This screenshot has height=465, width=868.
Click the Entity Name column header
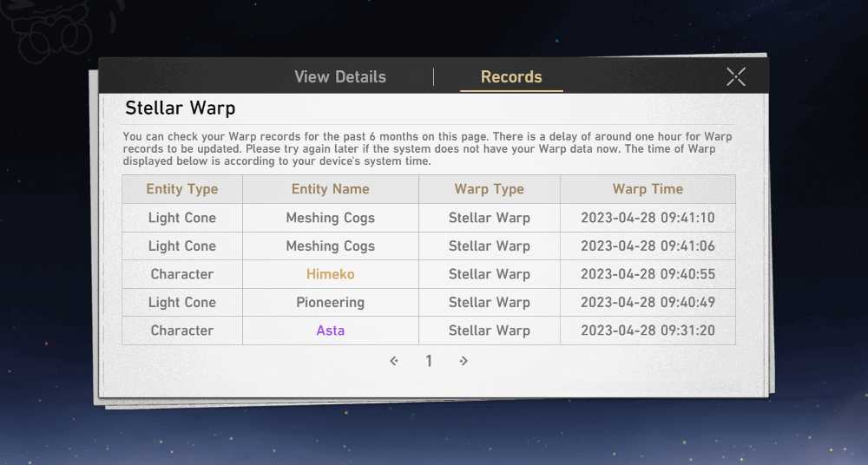tap(331, 189)
